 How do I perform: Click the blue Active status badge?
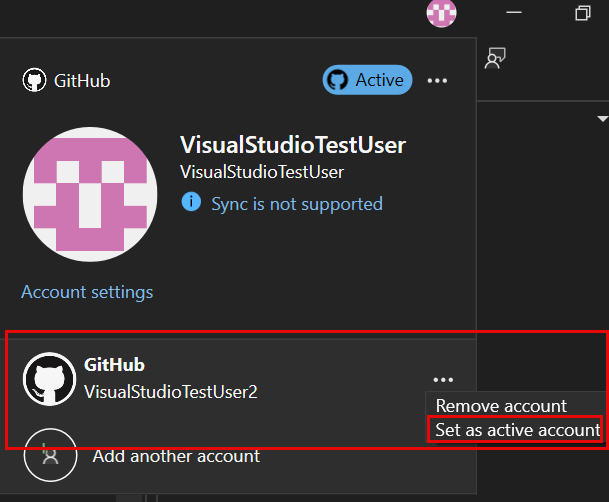[367, 80]
